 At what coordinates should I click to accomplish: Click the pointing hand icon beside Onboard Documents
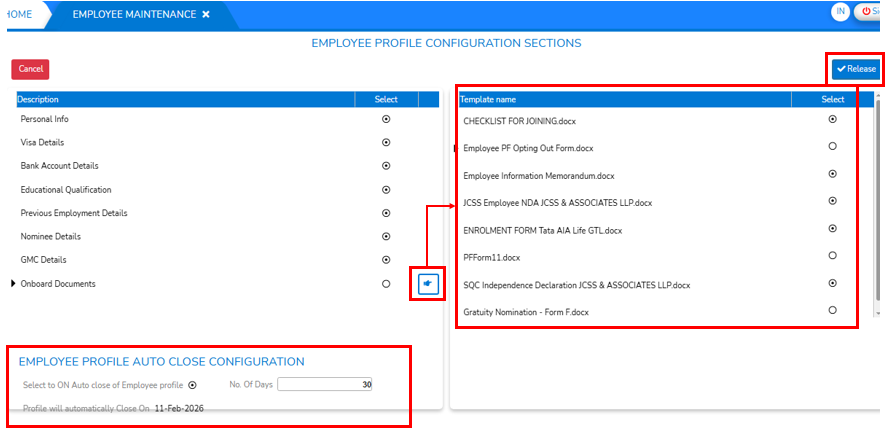coord(428,284)
